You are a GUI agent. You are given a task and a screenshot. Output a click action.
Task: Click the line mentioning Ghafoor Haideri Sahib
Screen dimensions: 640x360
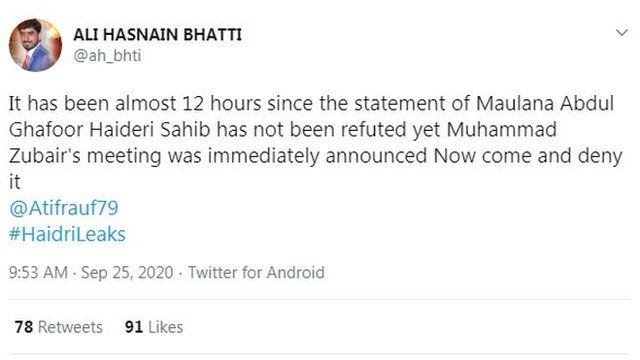pos(283,130)
